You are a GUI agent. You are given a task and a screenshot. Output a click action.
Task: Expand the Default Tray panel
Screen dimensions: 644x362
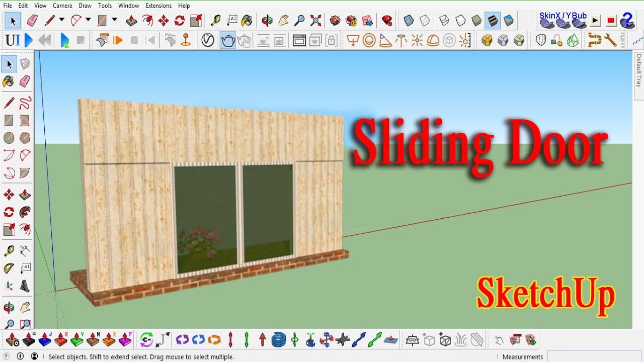coord(638,70)
